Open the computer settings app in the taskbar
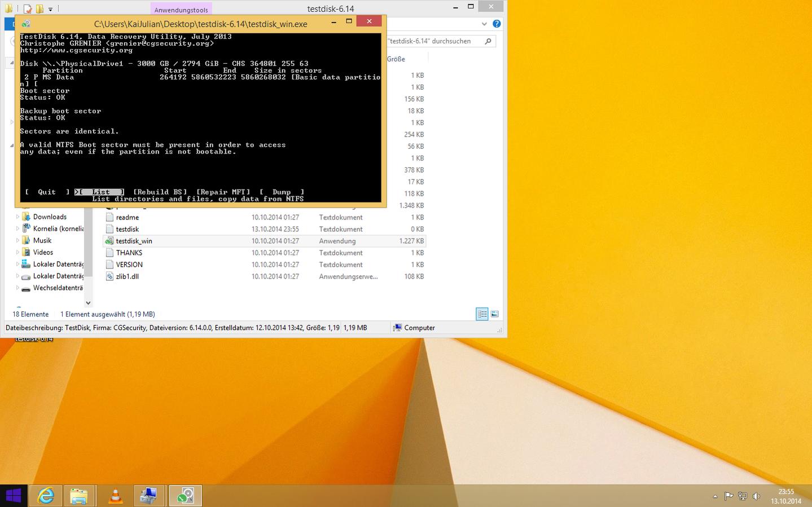 [149, 496]
